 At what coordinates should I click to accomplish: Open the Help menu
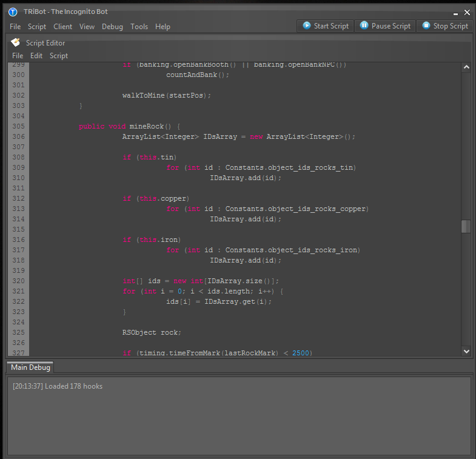(163, 27)
